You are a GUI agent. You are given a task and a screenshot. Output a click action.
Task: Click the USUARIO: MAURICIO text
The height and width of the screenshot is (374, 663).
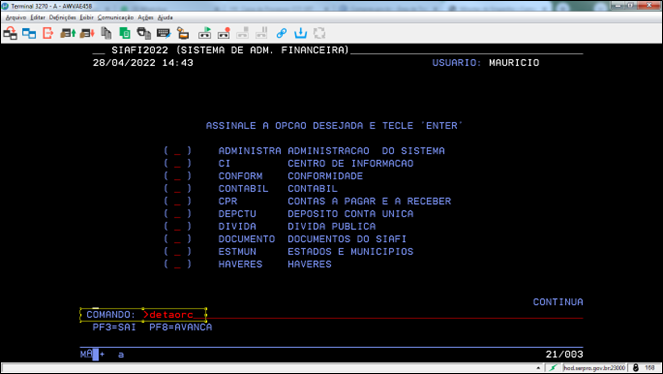click(485, 63)
